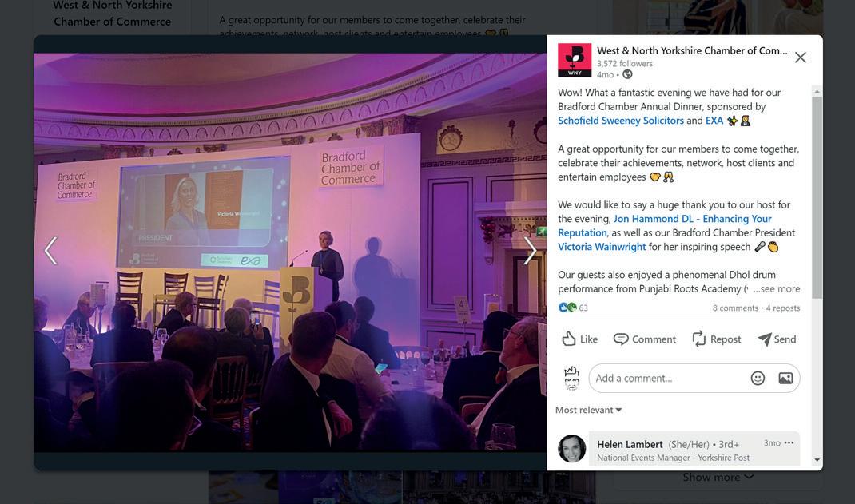Expand the Most relevant sort dropdown
This screenshot has width=855, height=504.
(588, 410)
